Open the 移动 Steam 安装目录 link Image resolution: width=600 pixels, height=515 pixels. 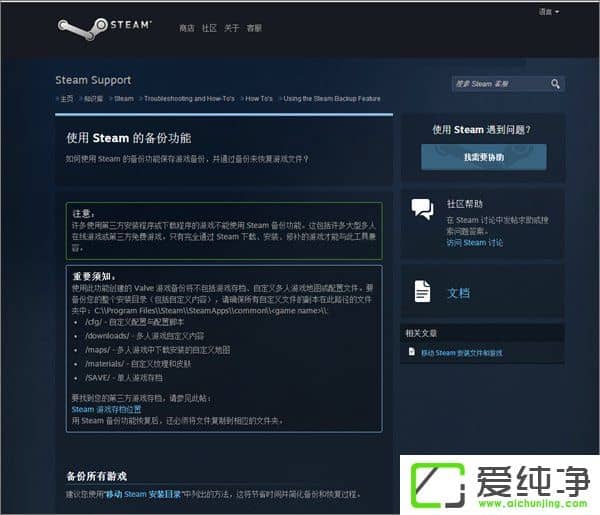click(x=143, y=494)
